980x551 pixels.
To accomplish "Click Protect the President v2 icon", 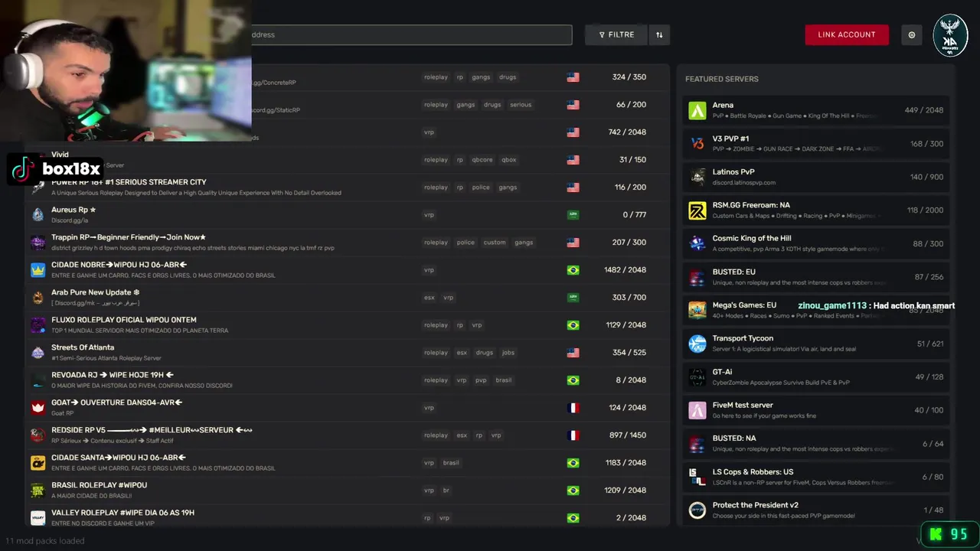I will 697,510.
